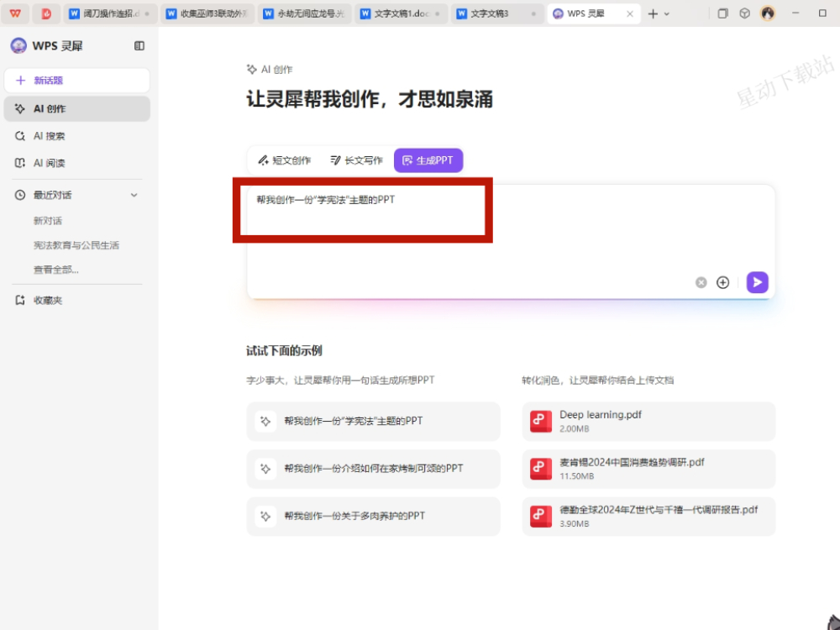The width and height of the screenshot is (840, 630).
Task: Switch to the 文字文稿3 tab
Action: click(x=497, y=14)
